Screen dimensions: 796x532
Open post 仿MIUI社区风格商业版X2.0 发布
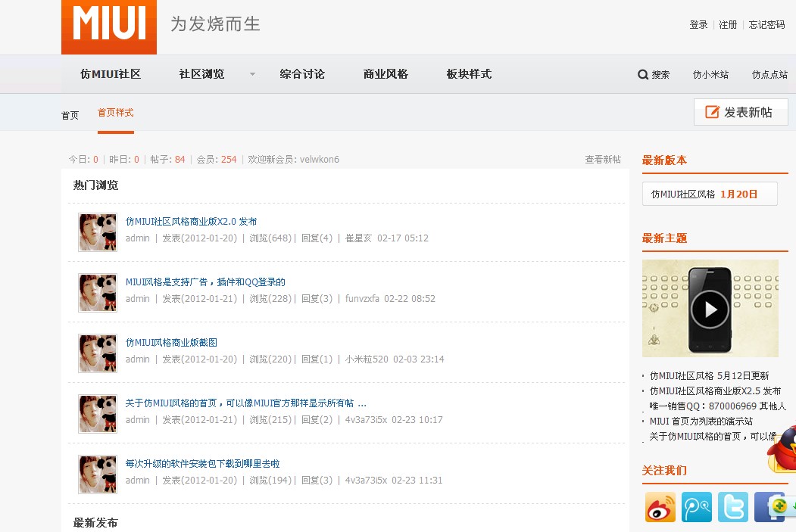pos(191,222)
